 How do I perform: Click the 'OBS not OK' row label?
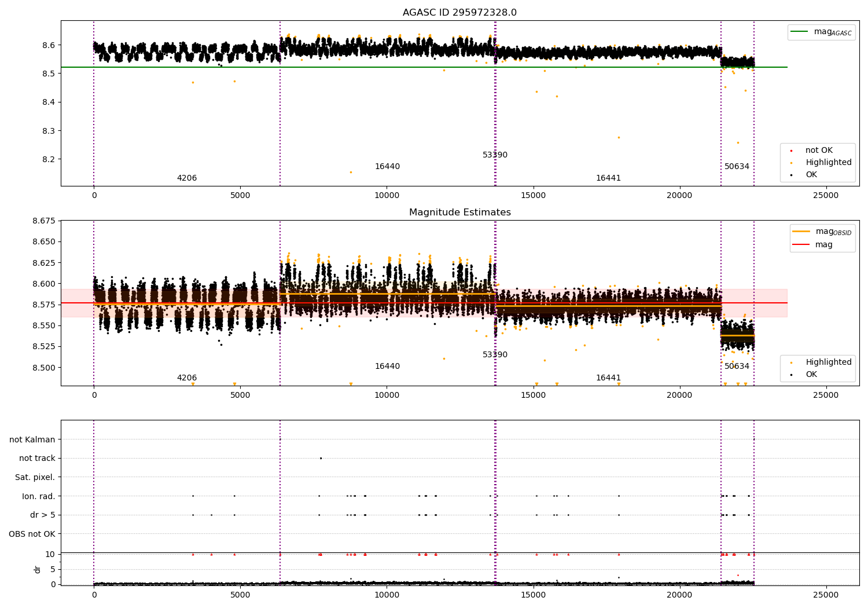tap(32, 534)
